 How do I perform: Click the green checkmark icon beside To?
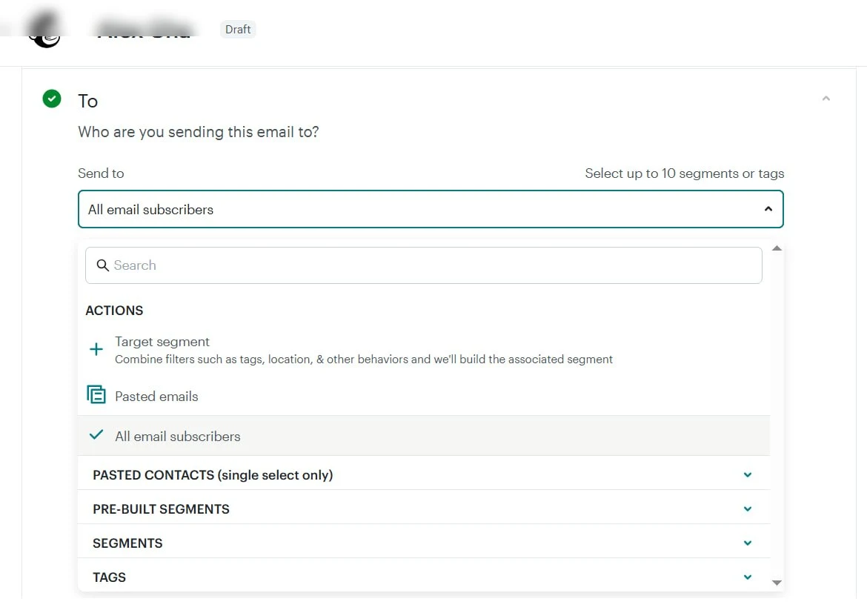52,99
